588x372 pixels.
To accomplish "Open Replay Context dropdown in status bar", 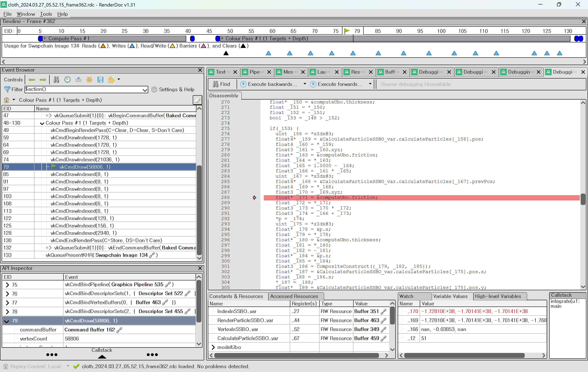I will tap(68, 366).
